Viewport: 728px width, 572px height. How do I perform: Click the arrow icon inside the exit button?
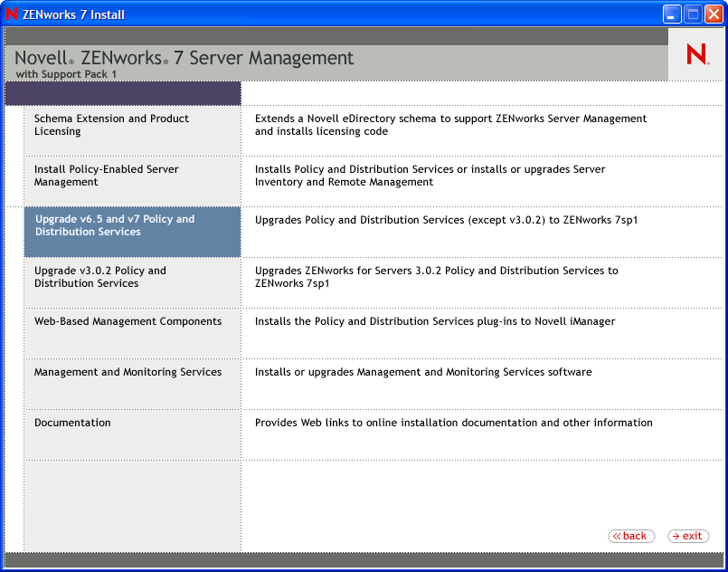(676, 536)
